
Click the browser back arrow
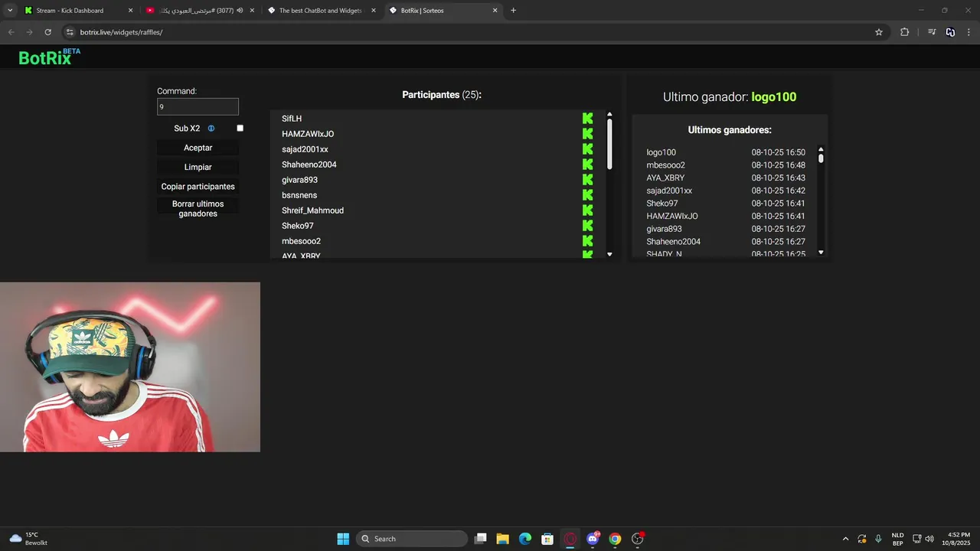(11, 32)
